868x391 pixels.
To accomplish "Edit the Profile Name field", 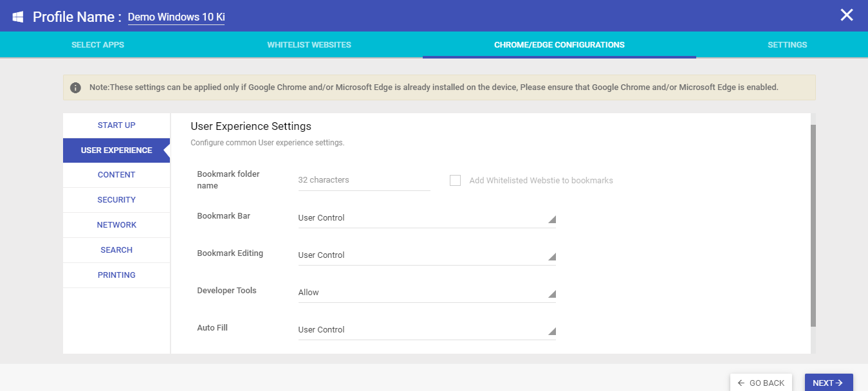I will (176, 17).
